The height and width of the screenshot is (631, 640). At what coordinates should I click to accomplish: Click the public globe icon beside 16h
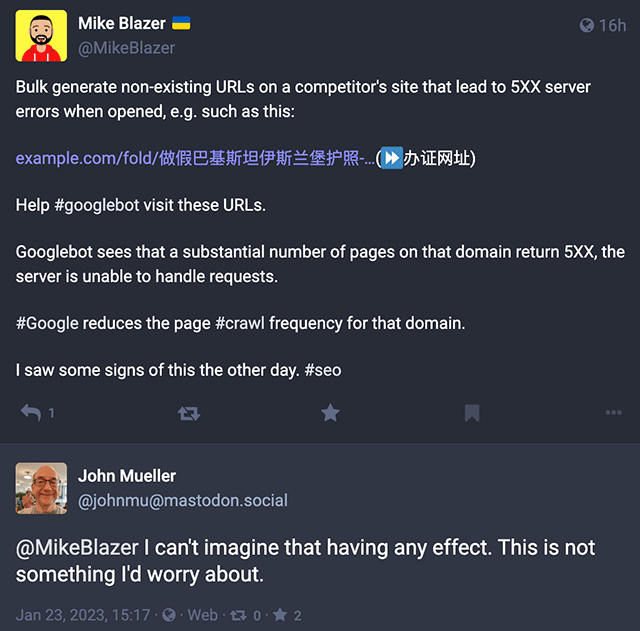point(587,25)
